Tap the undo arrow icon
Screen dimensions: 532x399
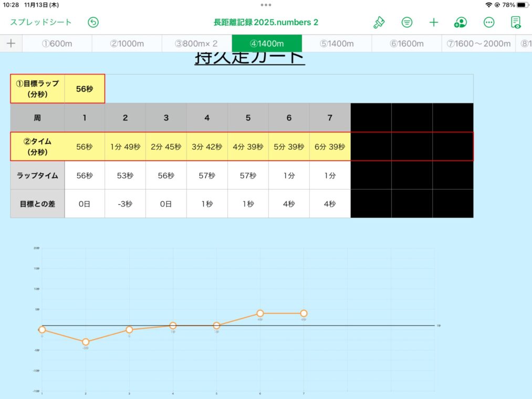(x=93, y=22)
